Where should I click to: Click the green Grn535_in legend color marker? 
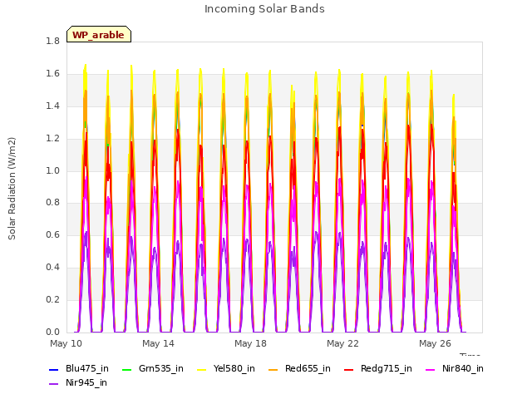(x=126, y=369)
